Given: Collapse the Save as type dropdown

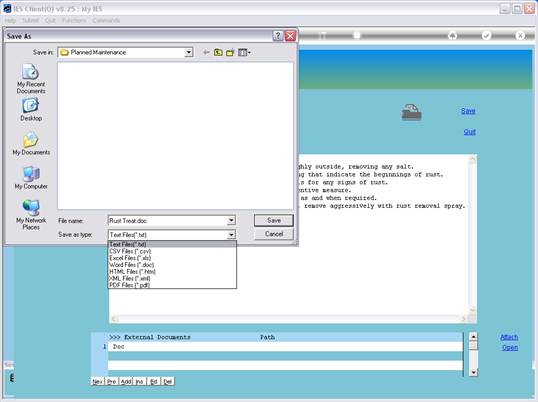Looking at the screenshot, I should (x=231, y=235).
